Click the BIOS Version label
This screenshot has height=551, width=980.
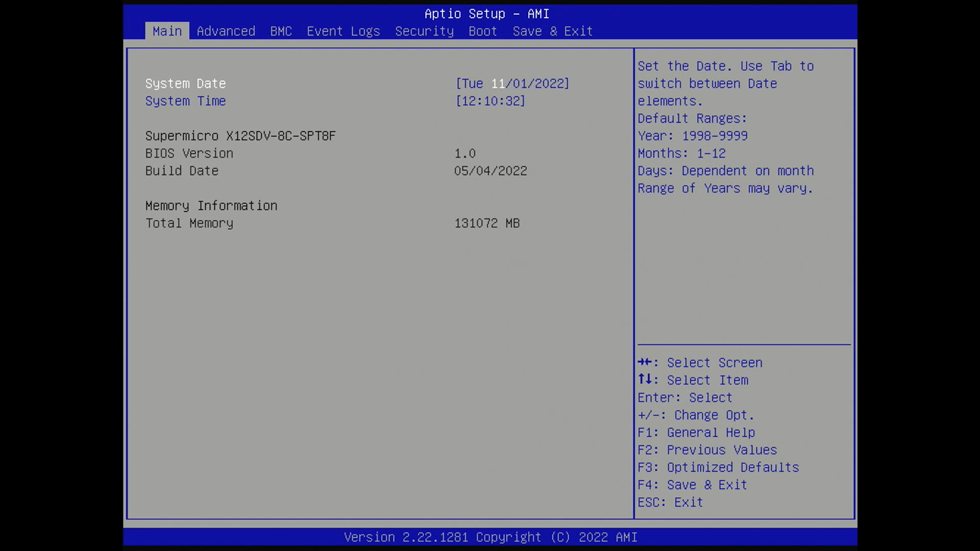pyautogui.click(x=189, y=154)
